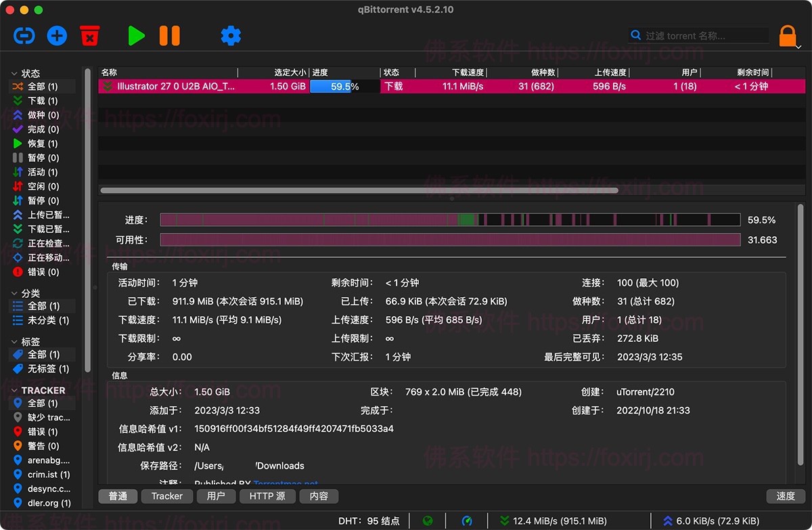
Task: Click the add torrent link icon
Action: tap(24, 36)
